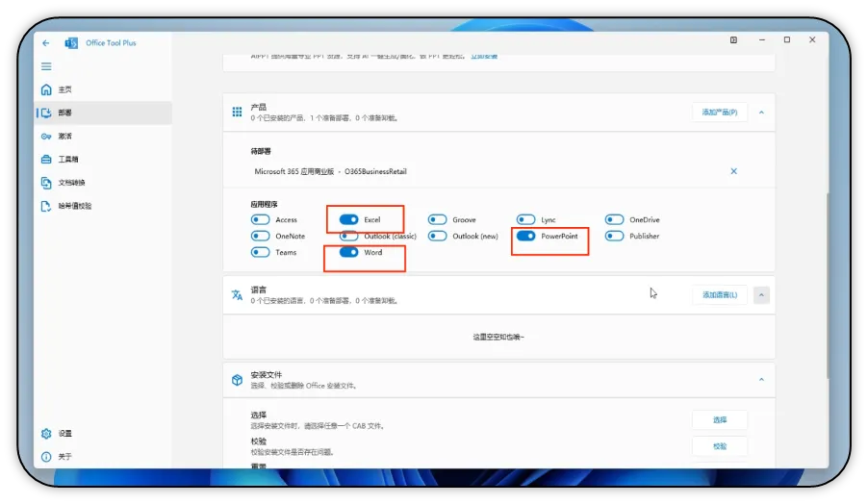The image size is (868, 504).
Task: Toggle Outlook (new) switch
Action: coord(437,236)
